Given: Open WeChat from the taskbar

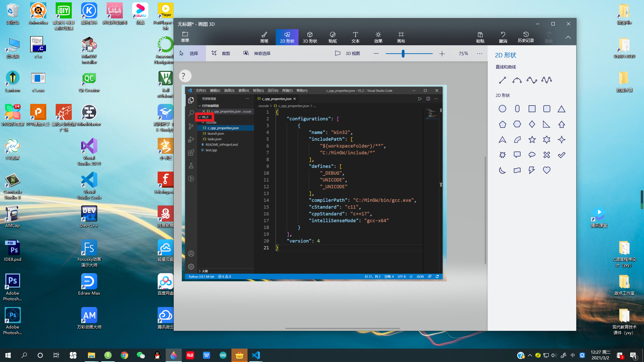Looking at the screenshot, I should (x=141, y=355).
